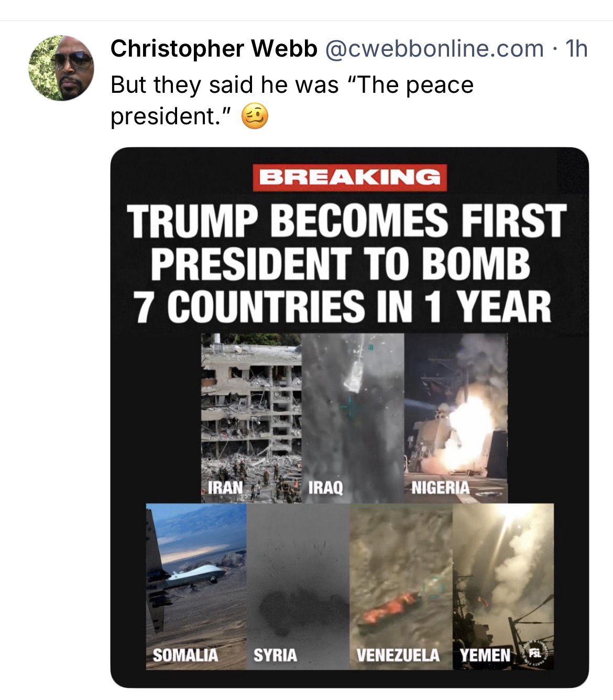Viewport: 613px width, 700px height.
Task: Click the woozy face emoji
Action: pos(255,116)
